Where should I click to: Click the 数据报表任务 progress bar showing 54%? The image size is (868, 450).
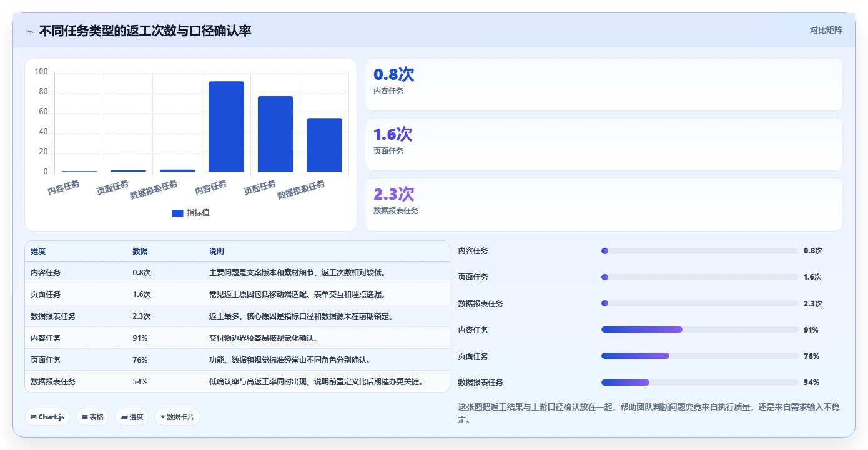pyautogui.click(x=699, y=382)
